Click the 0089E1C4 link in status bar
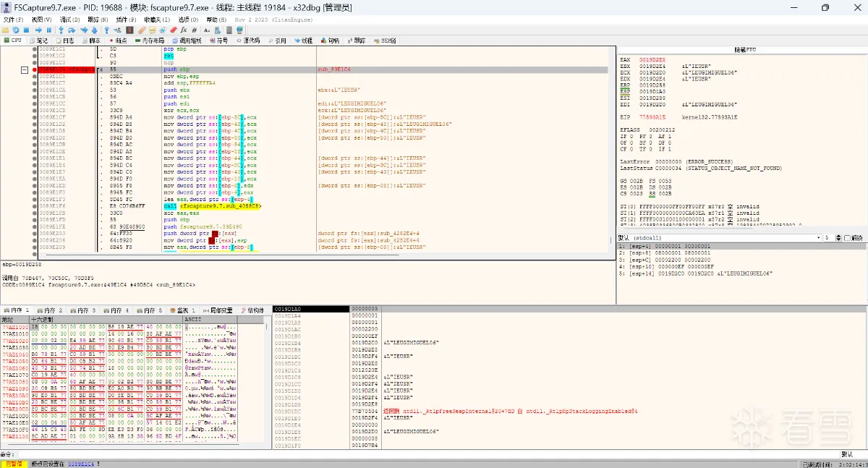Image resolution: width=868 pixels, height=468 pixels. click(x=80, y=464)
